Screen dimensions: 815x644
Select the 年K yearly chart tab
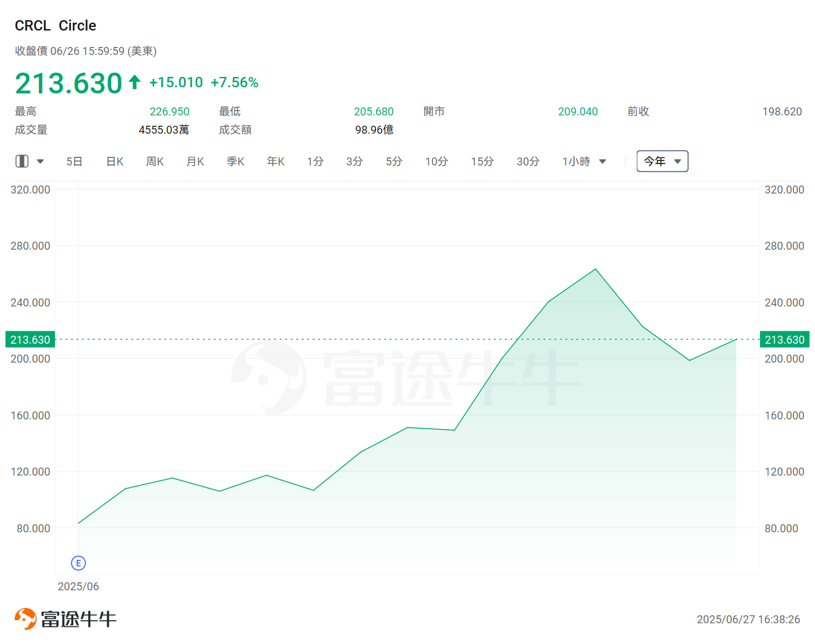click(275, 162)
